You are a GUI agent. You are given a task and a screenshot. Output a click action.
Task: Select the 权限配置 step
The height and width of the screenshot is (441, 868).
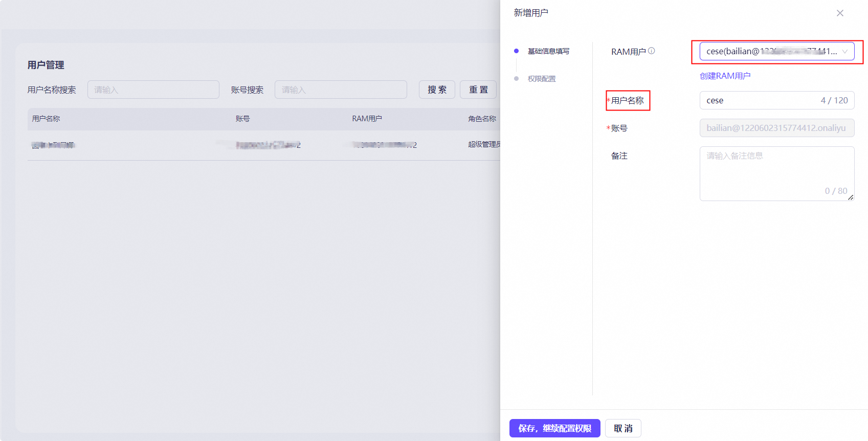click(542, 79)
